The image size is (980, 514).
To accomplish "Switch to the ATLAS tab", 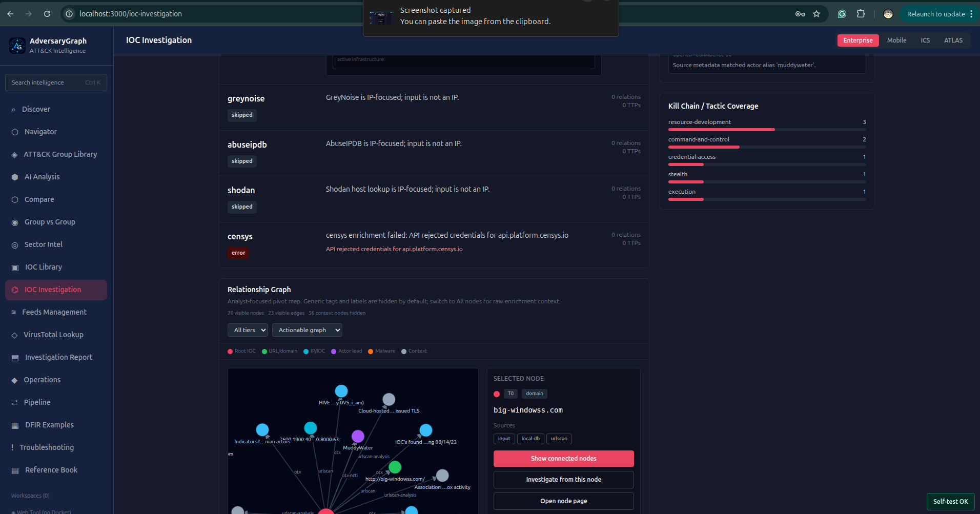I will tap(953, 40).
